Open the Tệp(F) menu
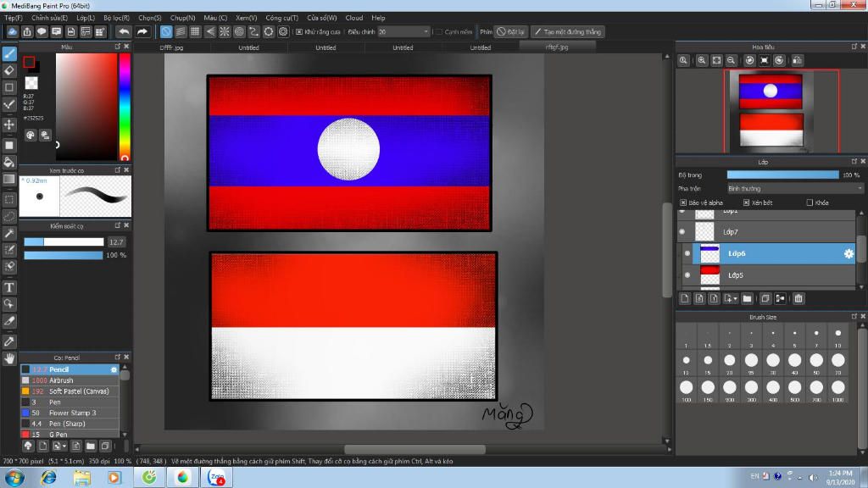Viewport: 868px width, 488px height. pos(14,18)
